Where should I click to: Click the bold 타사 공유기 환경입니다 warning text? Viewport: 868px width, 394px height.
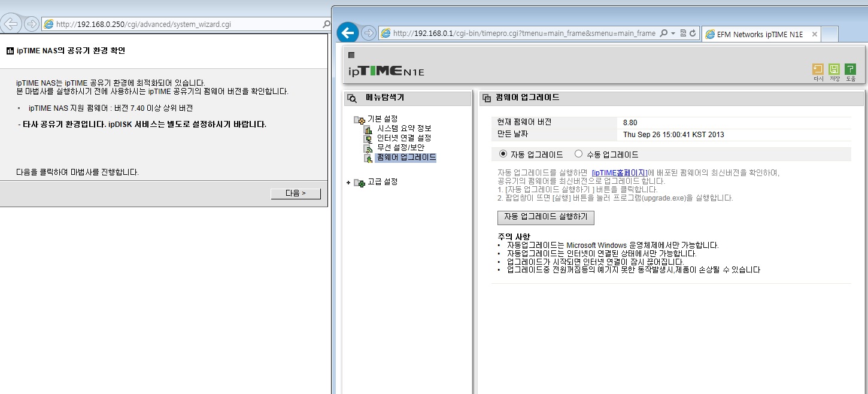142,125
